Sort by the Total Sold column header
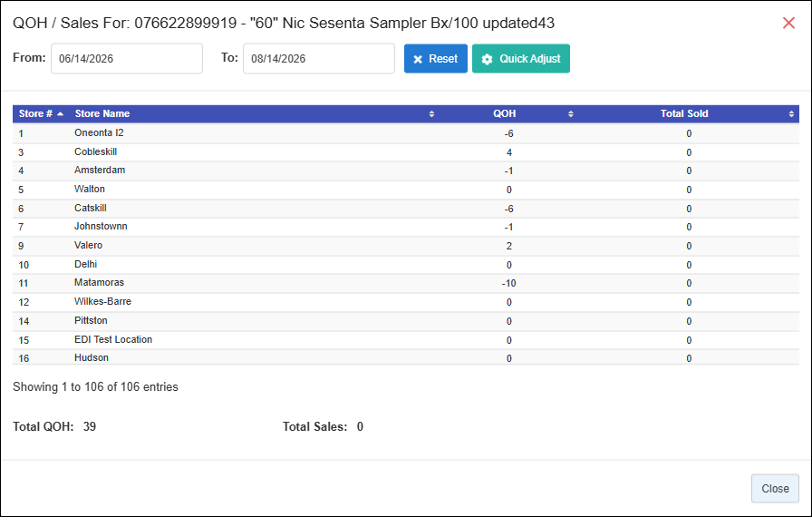The height and width of the screenshot is (517, 812). point(684,113)
